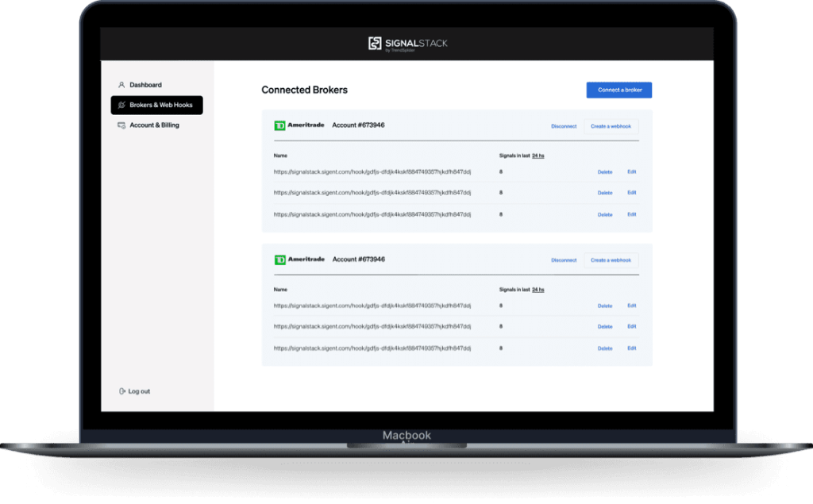Image resolution: width=813 pixels, height=504 pixels.
Task: Edit the third webhook in first broker card
Action: [x=632, y=214]
